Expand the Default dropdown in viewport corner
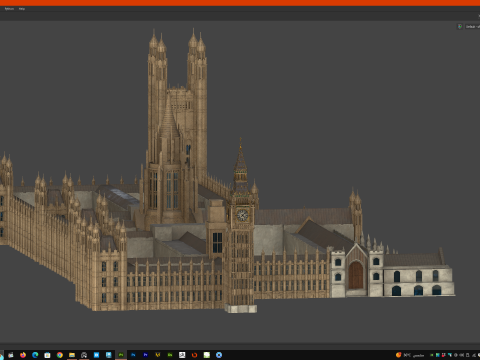 coord(472,26)
